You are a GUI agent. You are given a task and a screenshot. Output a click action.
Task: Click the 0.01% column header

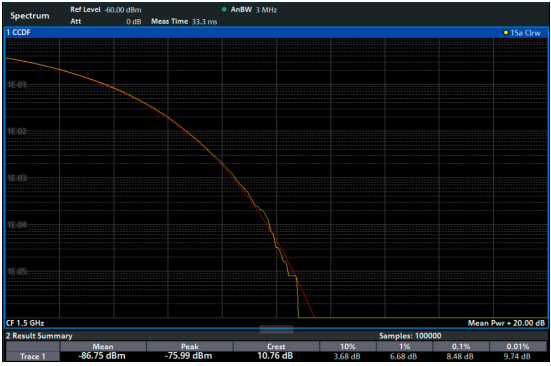click(518, 346)
